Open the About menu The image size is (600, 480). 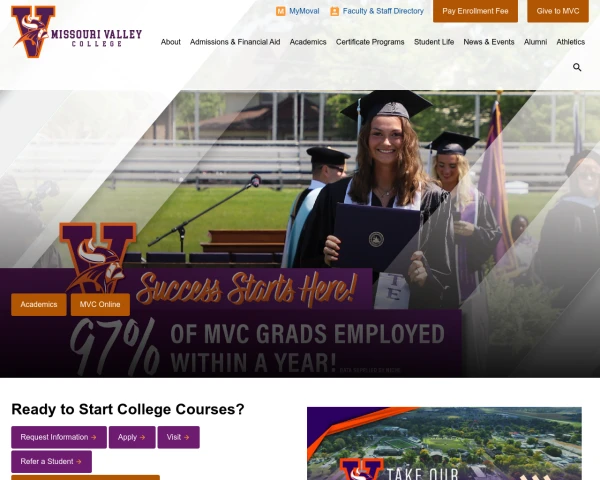point(170,42)
